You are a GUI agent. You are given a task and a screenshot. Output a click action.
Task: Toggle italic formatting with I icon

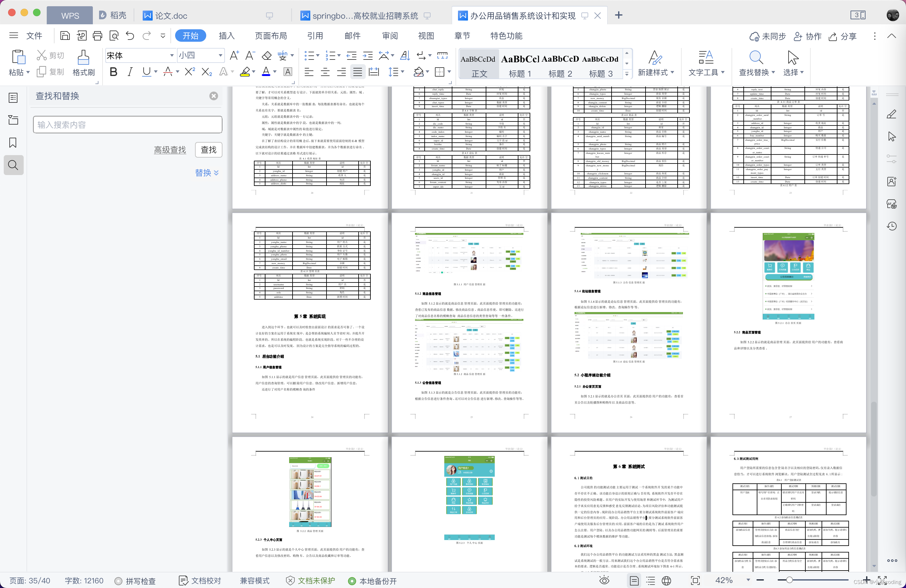(x=129, y=72)
